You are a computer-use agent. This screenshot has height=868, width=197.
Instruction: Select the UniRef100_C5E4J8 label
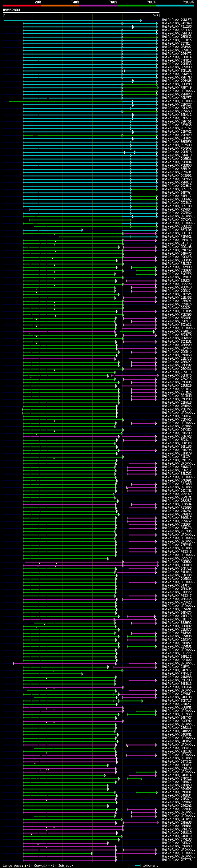coord(177,240)
